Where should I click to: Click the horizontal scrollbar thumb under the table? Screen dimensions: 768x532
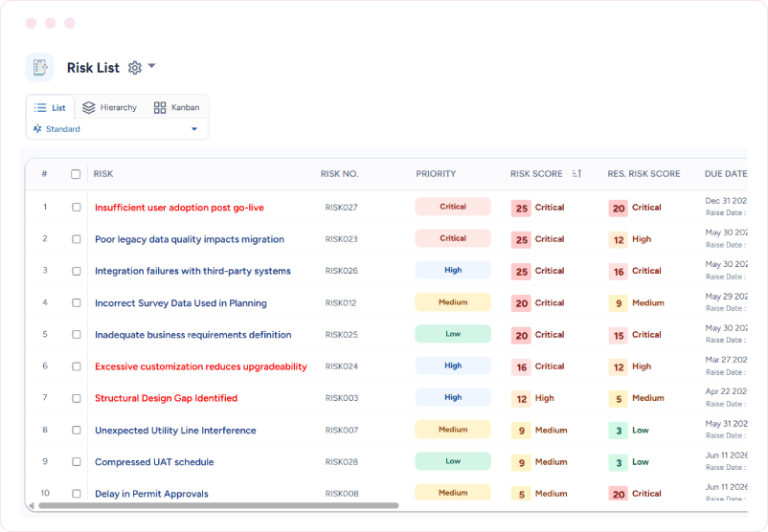pyautogui.click(x=218, y=505)
